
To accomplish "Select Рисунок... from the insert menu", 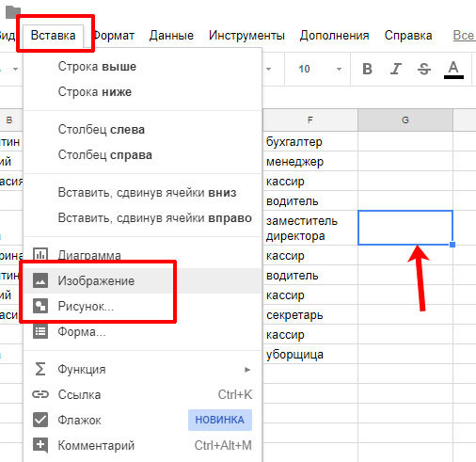I will pos(143,306).
